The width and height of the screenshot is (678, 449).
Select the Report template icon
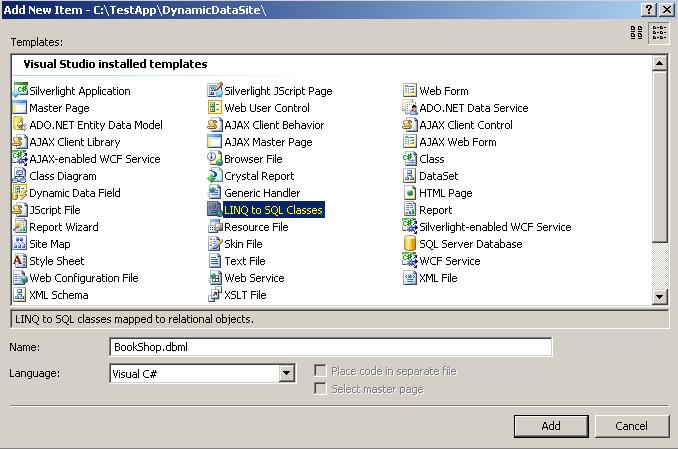click(410, 209)
